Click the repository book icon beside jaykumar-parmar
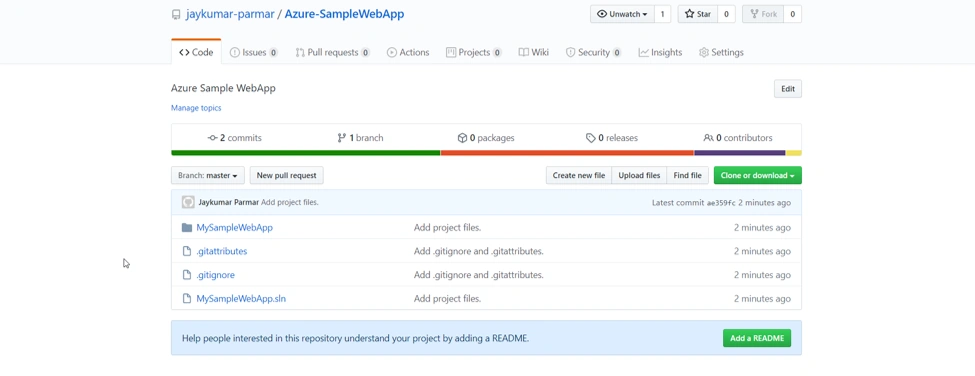Image resolution: width=975 pixels, height=376 pixels. click(176, 14)
